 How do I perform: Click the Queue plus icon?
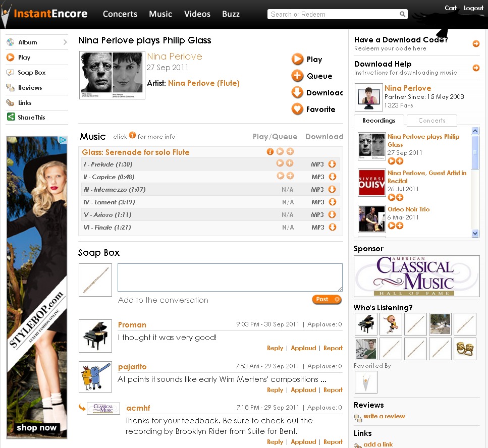(x=297, y=76)
